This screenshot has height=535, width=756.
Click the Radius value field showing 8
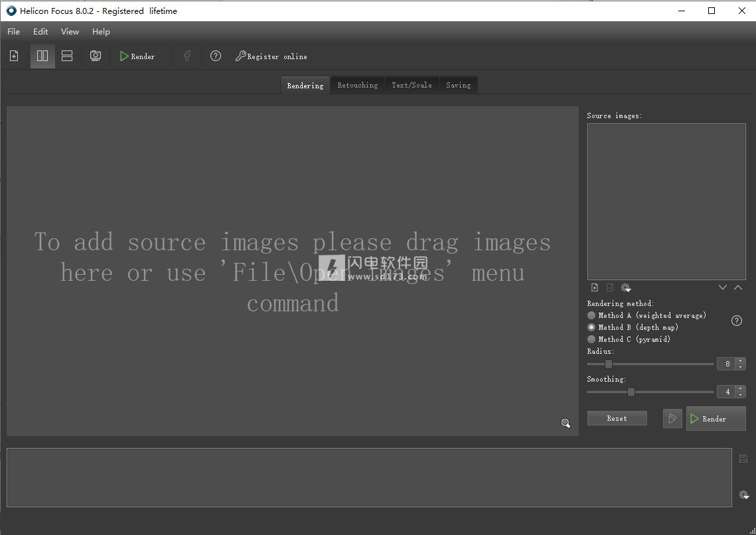click(727, 364)
